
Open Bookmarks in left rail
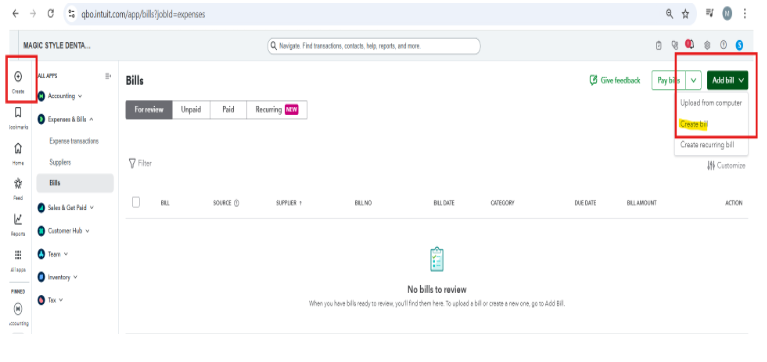pos(18,113)
